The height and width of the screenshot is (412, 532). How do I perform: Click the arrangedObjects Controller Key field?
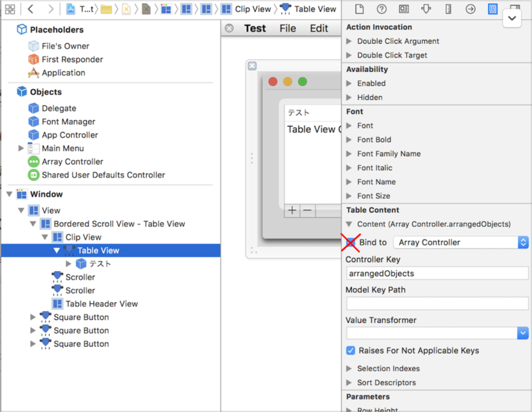[437, 274]
